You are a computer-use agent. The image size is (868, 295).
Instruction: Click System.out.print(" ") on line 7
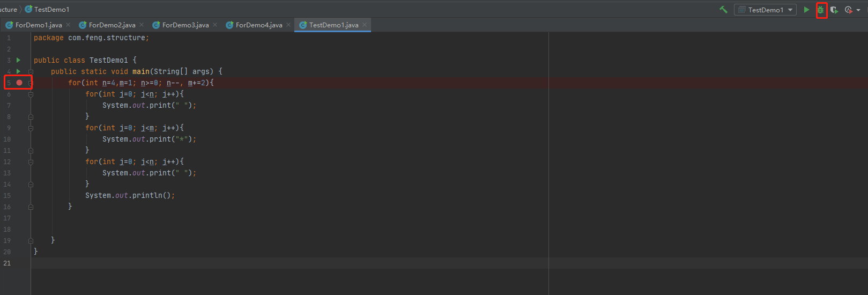(x=150, y=105)
